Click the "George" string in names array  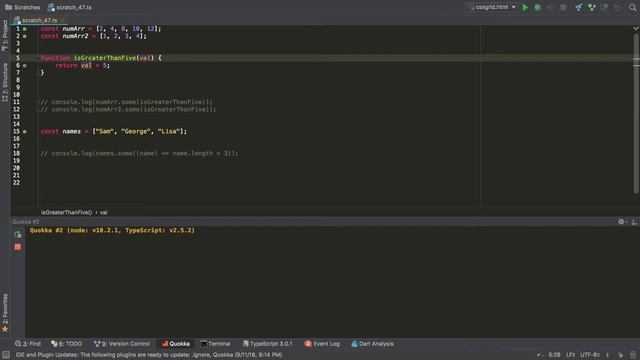[x=136, y=131]
